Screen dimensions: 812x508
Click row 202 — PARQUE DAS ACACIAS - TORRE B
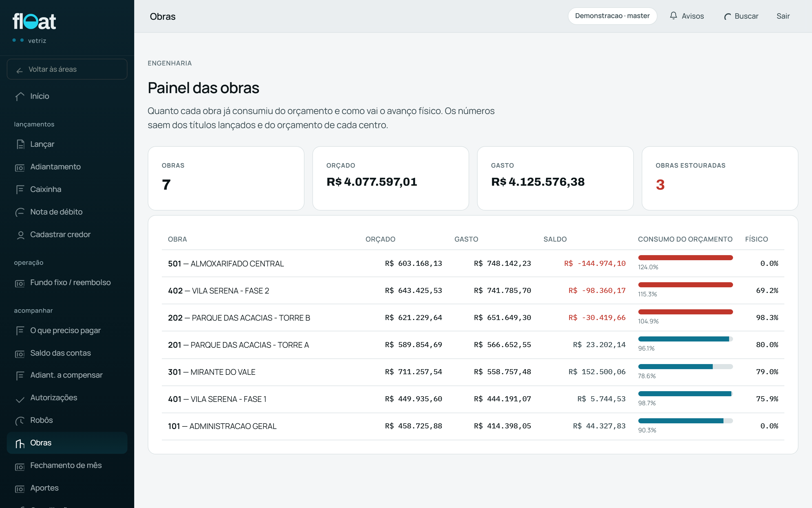coord(473,318)
